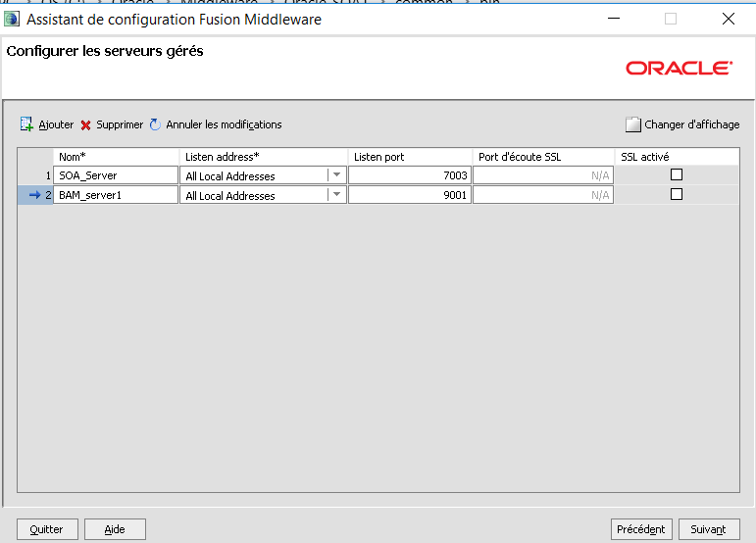The height and width of the screenshot is (543, 756).
Task: Edit the SOA_Server name field
Action: tap(116, 175)
